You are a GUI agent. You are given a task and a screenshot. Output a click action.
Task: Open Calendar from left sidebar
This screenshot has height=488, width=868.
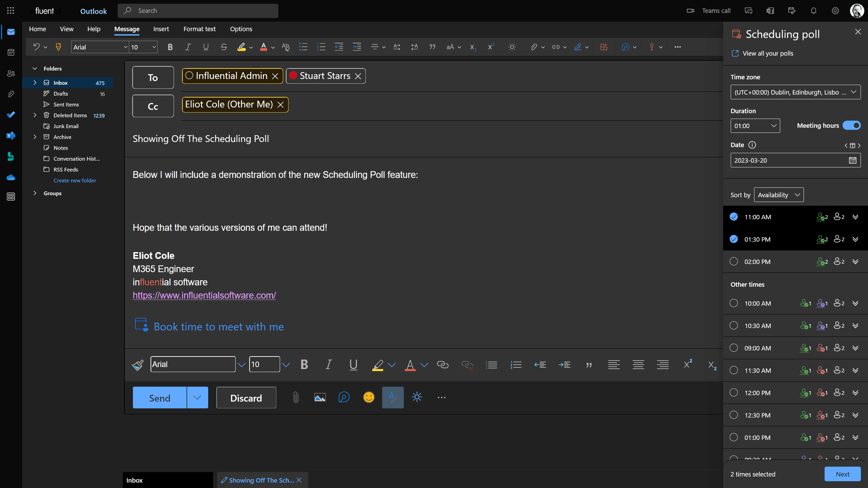tap(11, 53)
